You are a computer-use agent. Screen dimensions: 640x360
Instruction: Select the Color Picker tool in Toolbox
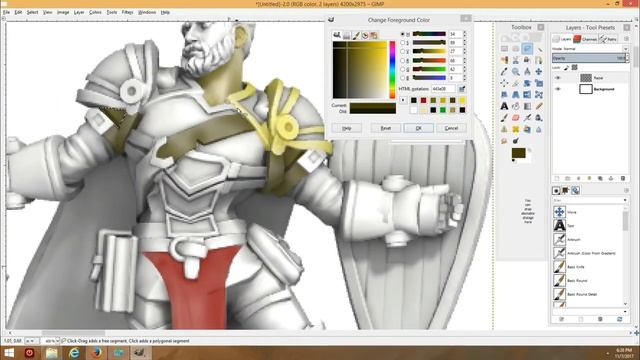(x=504, y=72)
